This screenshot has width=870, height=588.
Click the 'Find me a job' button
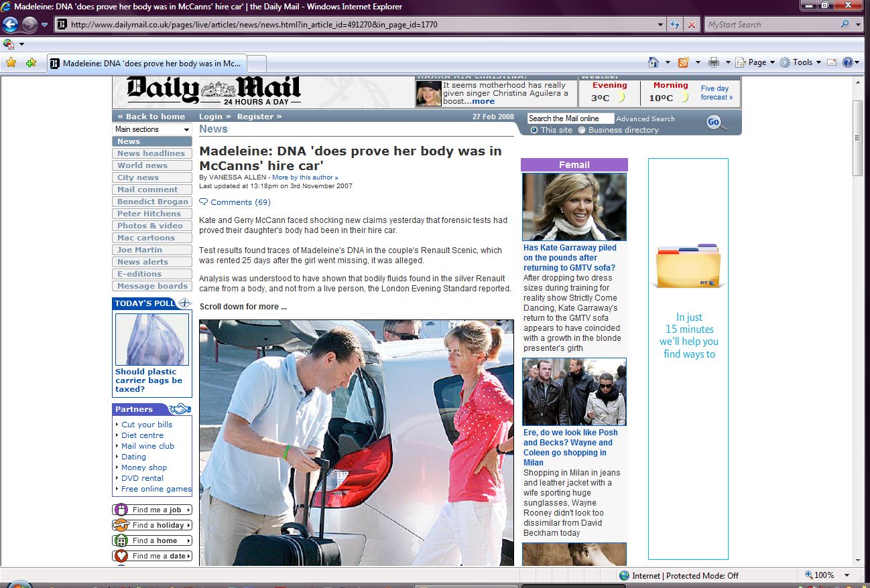coord(152,510)
